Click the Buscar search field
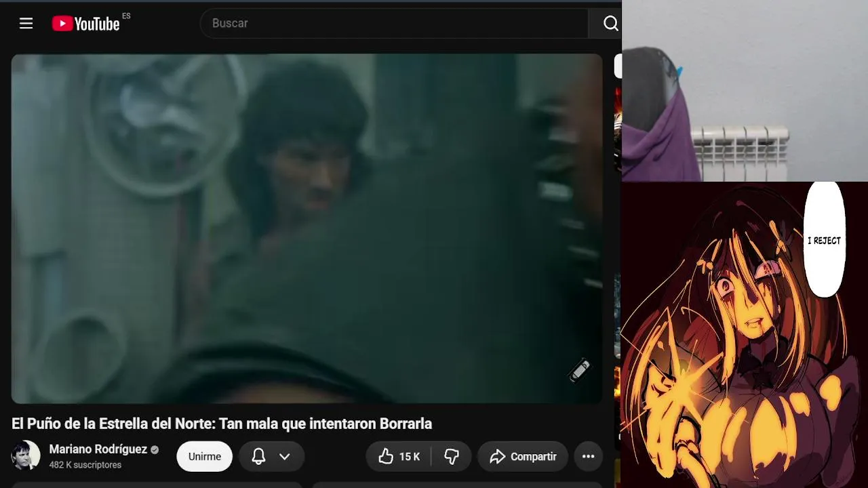 point(394,23)
